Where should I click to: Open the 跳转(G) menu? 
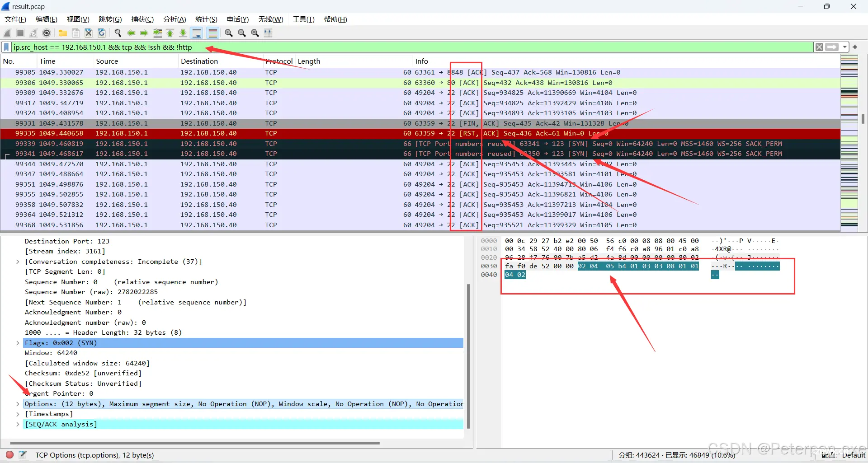click(x=110, y=19)
